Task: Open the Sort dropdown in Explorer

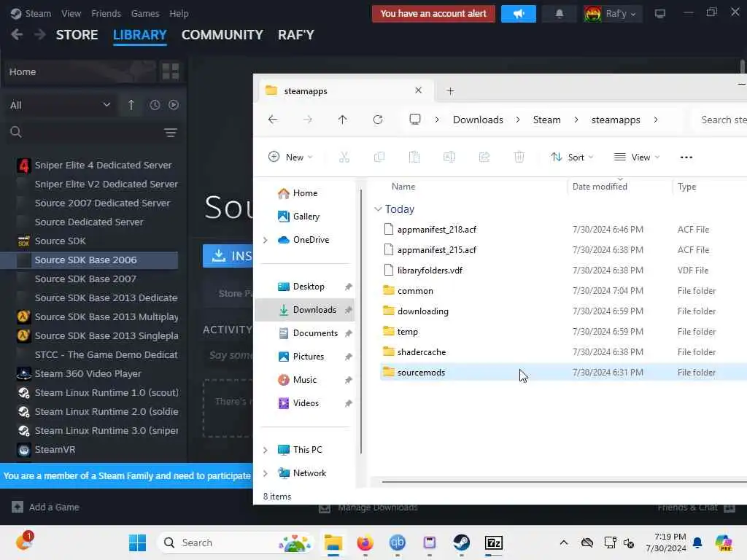Action: point(572,157)
